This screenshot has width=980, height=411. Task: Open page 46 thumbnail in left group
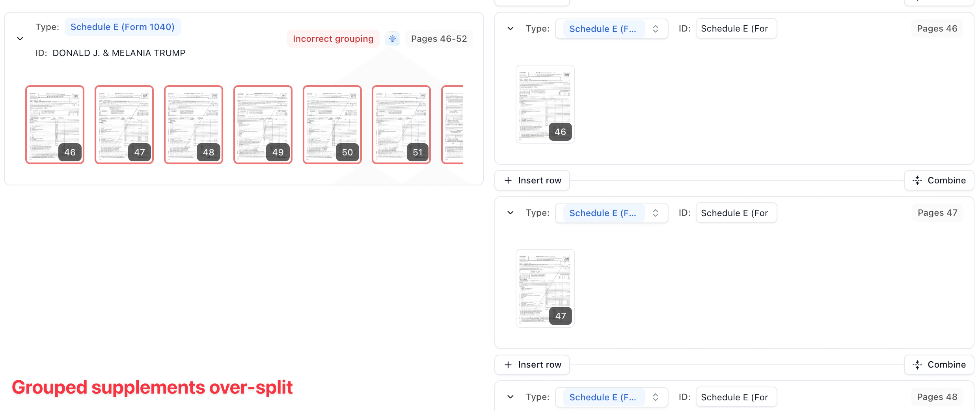point(55,125)
